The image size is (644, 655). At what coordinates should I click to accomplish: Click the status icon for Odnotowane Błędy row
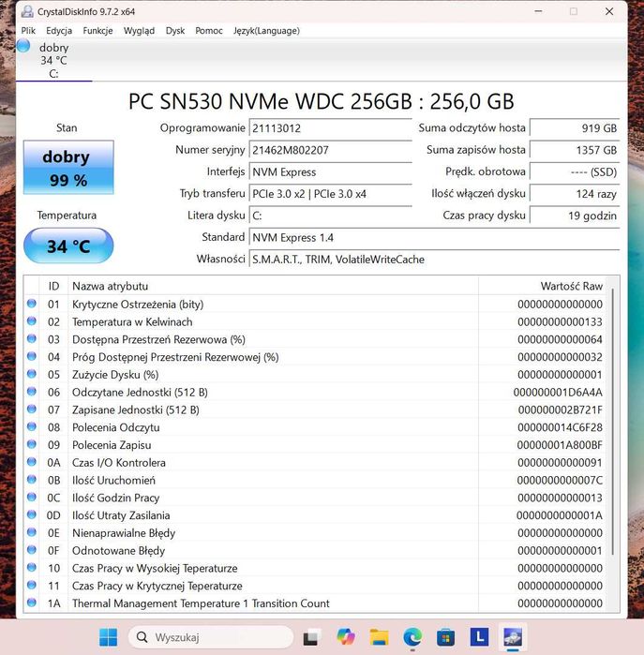32,550
